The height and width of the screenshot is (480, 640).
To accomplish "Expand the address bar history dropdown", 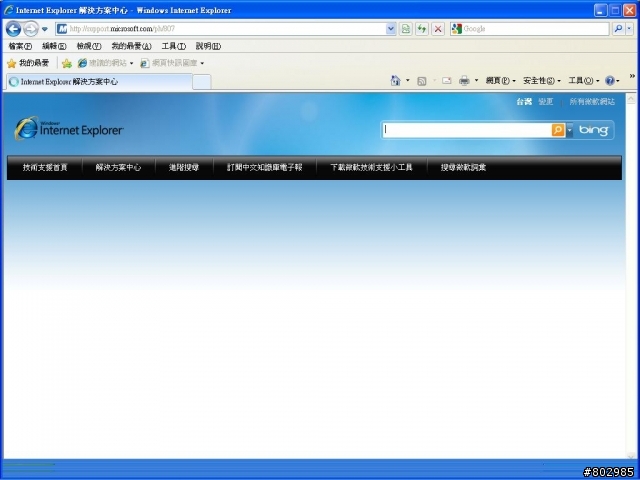I will [x=391, y=29].
